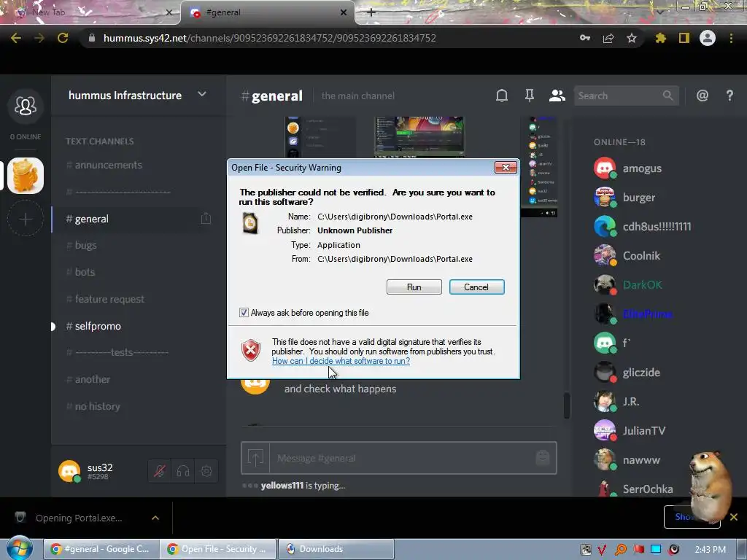This screenshot has height=560, width=747.
Task: Open mentions at-sign icon
Action: (x=703, y=96)
